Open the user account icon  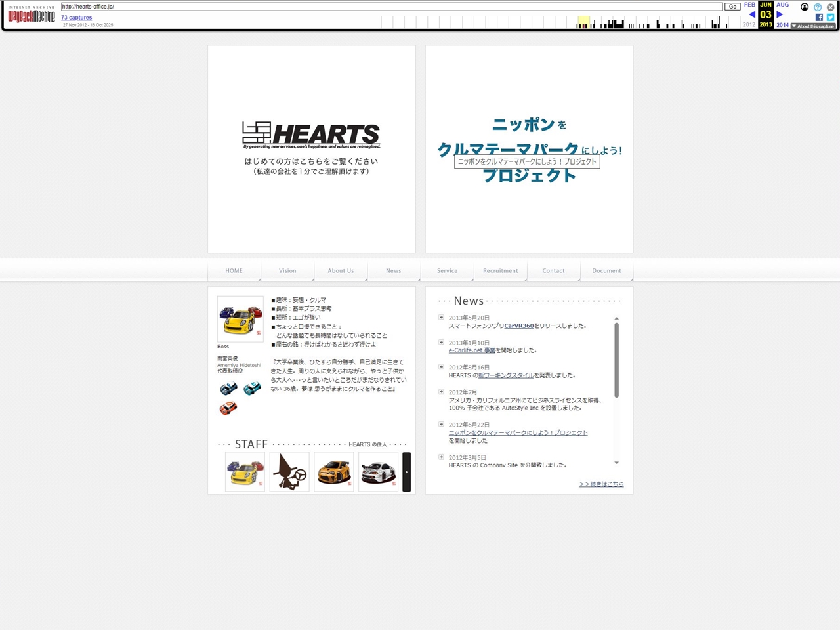click(805, 7)
